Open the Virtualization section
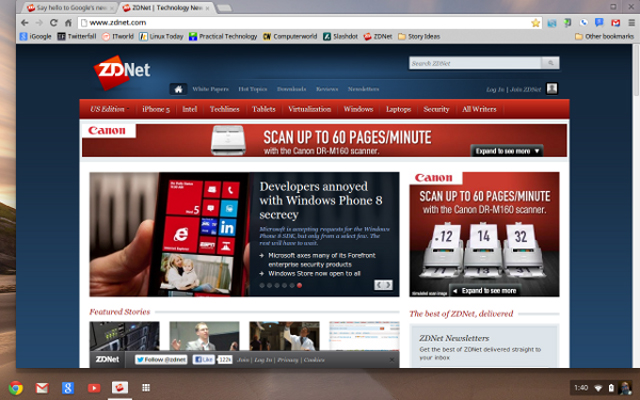The height and width of the screenshot is (400, 640). tap(309, 109)
